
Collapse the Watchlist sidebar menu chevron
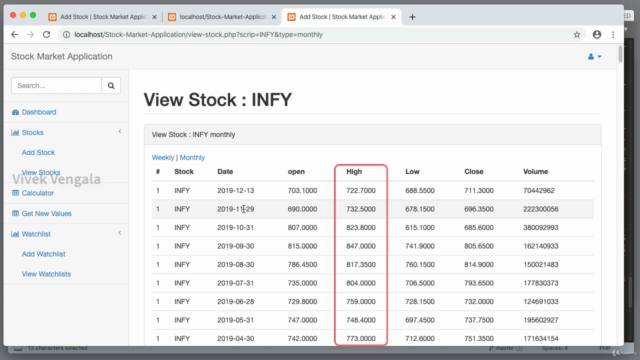[120, 233]
